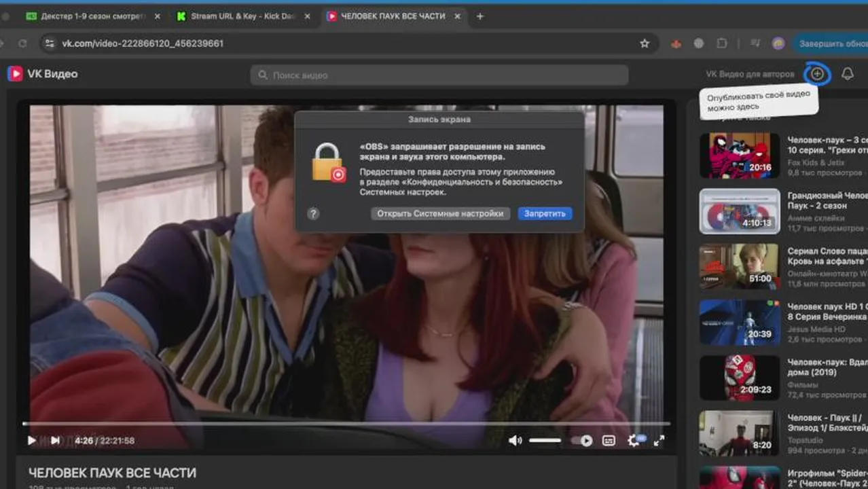Open the Человек-паук – 3 сезон title
868x489 pixels.
click(x=827, y=145)
